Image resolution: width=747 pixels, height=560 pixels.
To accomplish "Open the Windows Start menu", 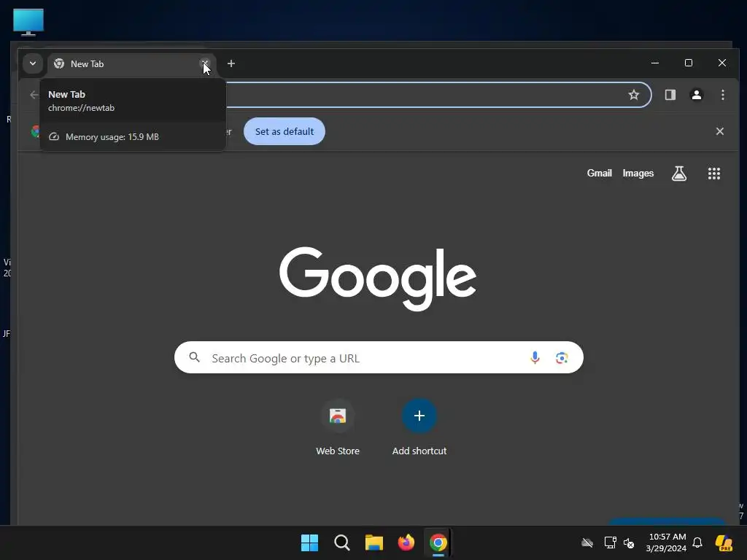I will (309, 542).
